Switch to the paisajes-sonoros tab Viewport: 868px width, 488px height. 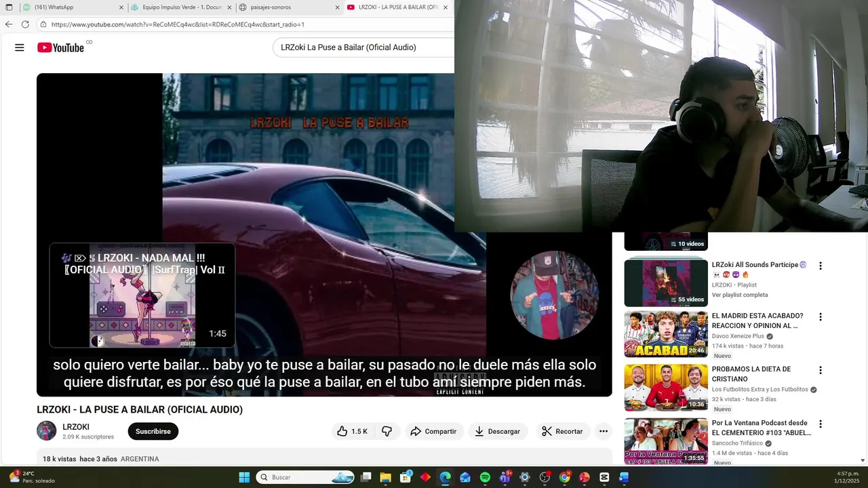click(289, 7)
